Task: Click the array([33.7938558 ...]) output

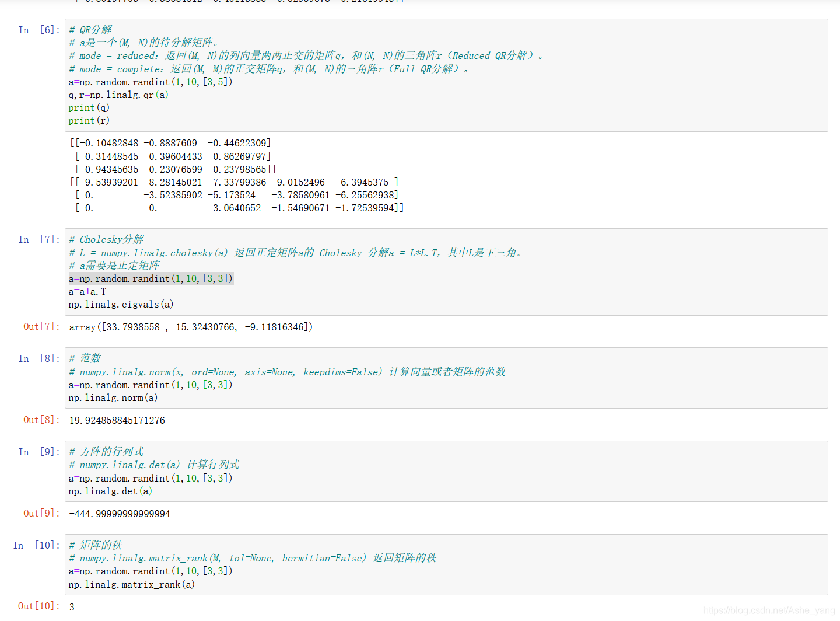Action: [191, 327]
